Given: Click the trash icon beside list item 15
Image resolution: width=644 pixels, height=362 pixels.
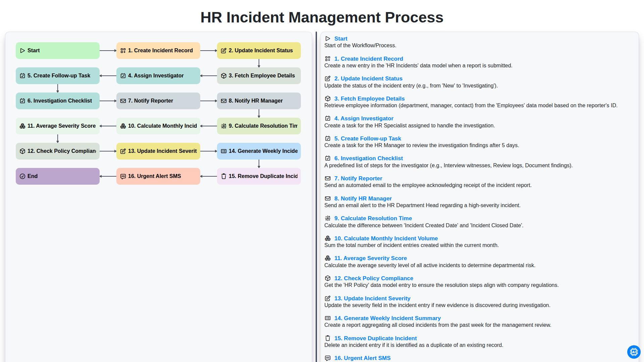Looking at the screenshot, I should [x=328, y=338].
